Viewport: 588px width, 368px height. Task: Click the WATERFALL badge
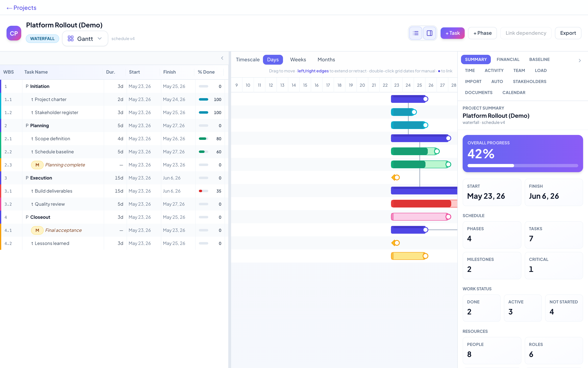pyautogui.click(x=42, y=39)
